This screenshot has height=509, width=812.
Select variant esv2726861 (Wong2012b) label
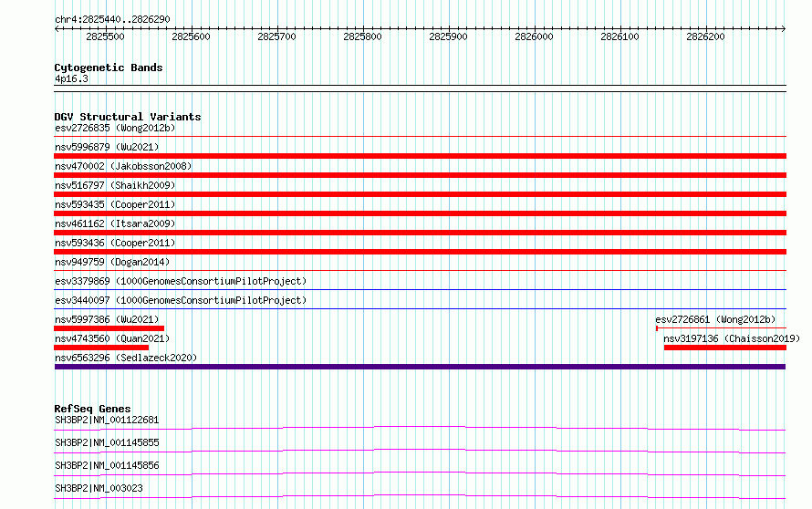pyautogui.click(x=715, y=319)
